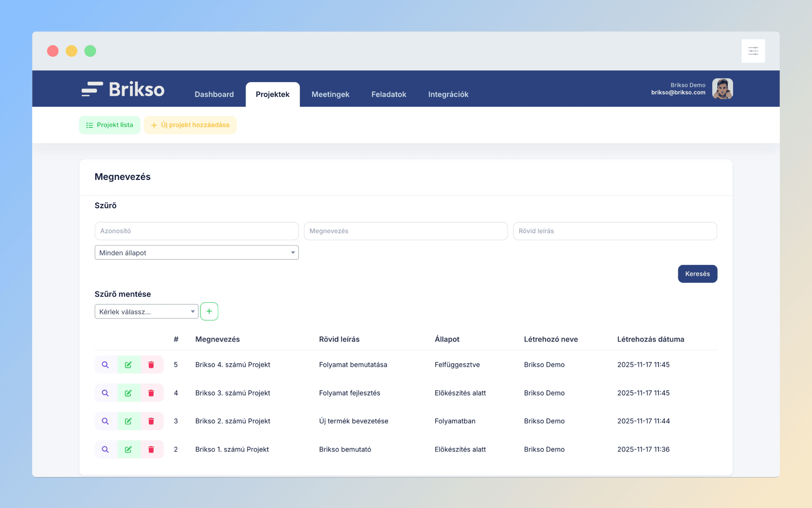This screenshot has height=508, width=812.
Task: Click the magnifier icon for Brikso 4. számú Projekt
Action: [x=105, y=364]
